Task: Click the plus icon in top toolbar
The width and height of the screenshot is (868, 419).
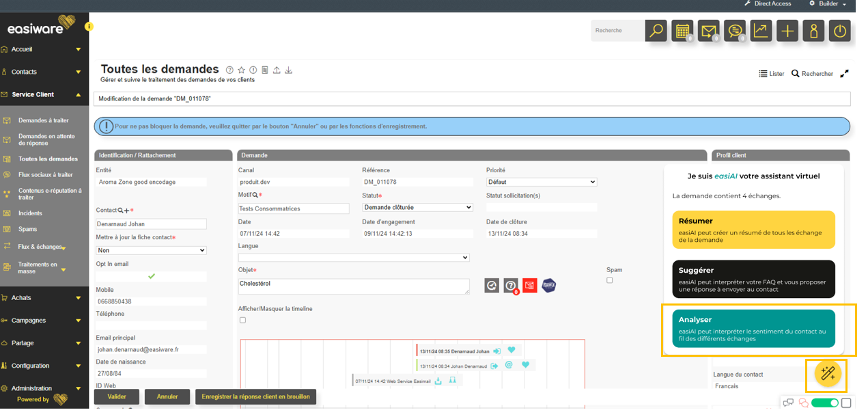Action: tap(787, 31)
